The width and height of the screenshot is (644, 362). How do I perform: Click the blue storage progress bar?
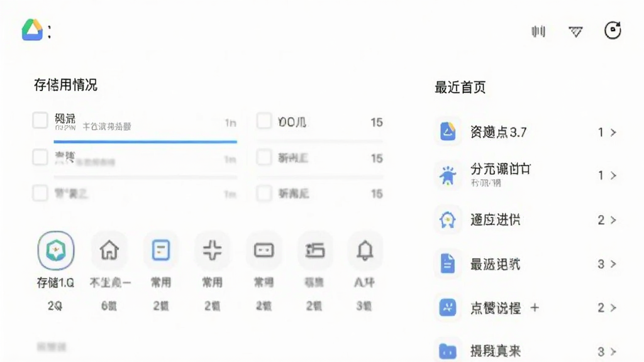pyautogui.click(x=145, y=141)
